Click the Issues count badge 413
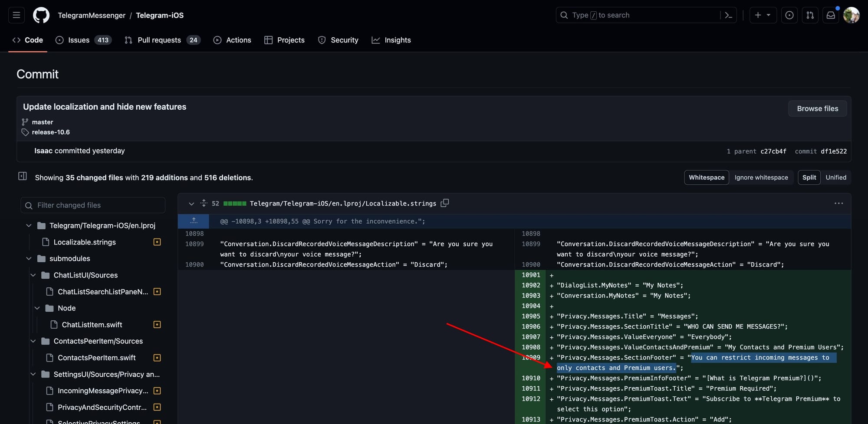868x424 pixels. tap(103, 40)
